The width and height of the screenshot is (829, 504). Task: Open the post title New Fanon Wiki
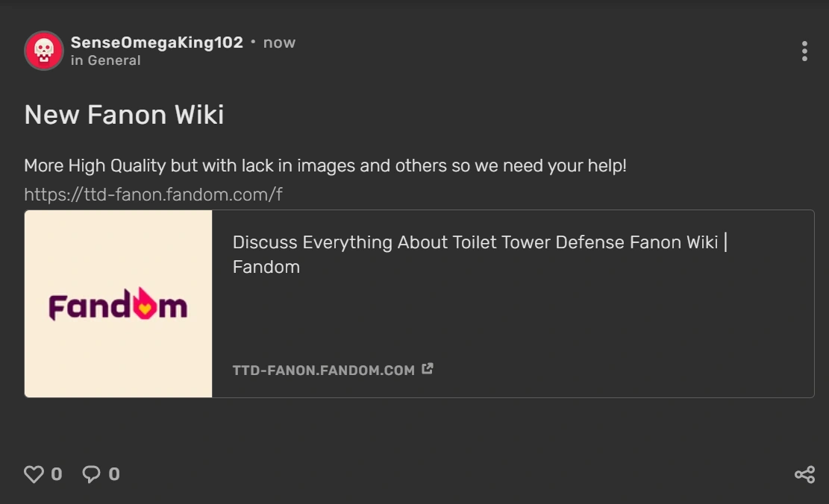pos(123,114)
